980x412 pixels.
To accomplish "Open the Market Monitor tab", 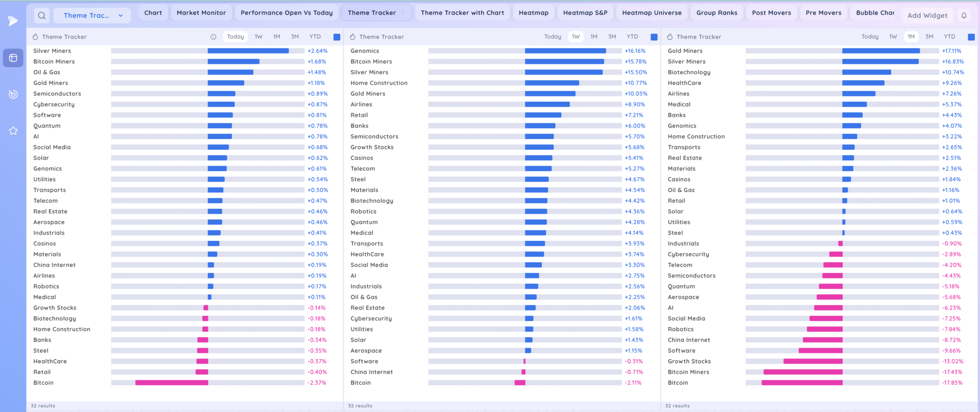I will pyautogui.click(x=201, y=13).
